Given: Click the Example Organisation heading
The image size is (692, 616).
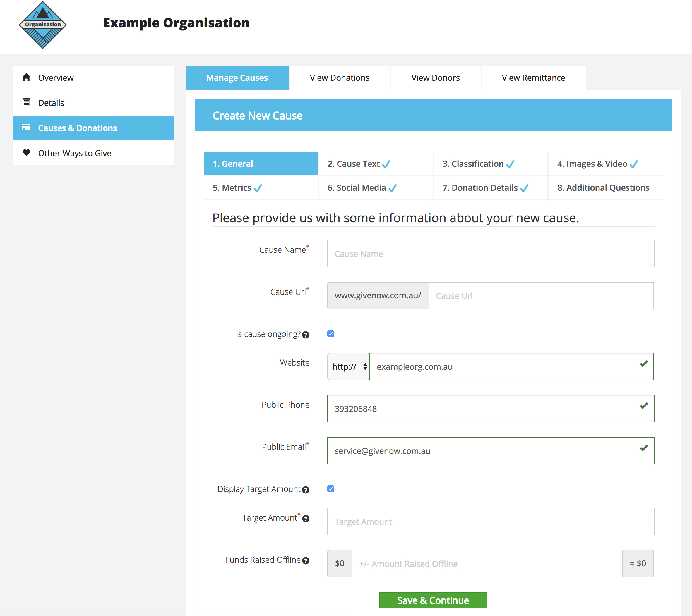Looking at the screenshot, I should point(176,23).
